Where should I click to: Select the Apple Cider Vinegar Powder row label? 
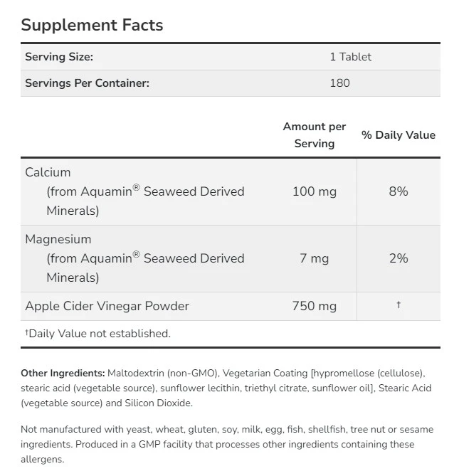(107, 306)
